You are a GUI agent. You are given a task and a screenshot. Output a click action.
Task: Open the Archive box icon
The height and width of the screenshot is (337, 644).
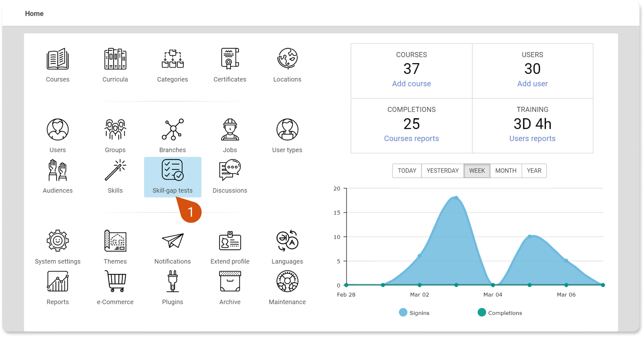(x=230, y=281)
